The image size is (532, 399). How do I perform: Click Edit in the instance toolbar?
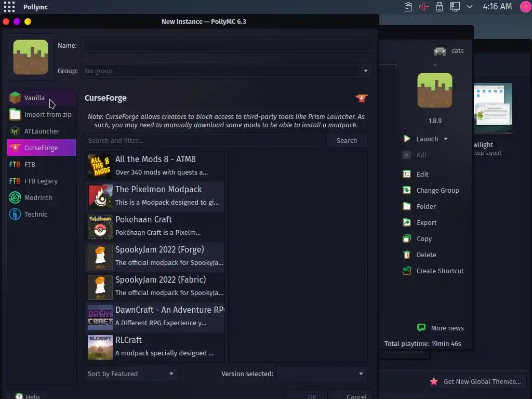416,175
